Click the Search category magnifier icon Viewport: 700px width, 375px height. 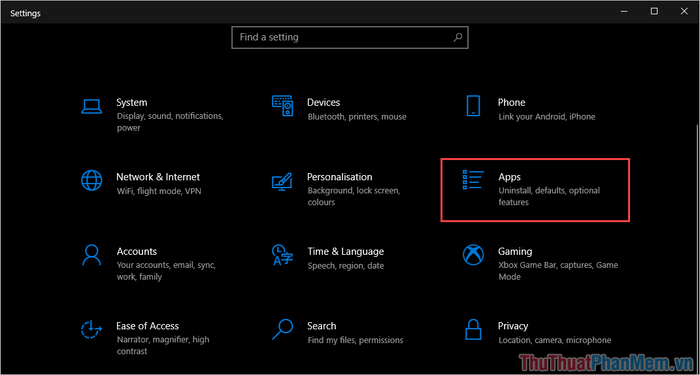pyautogui.click(x=283, y=330)
